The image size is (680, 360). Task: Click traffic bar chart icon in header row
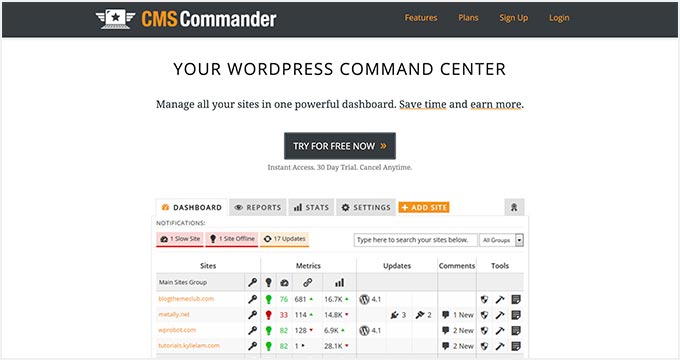click(340, 283)
